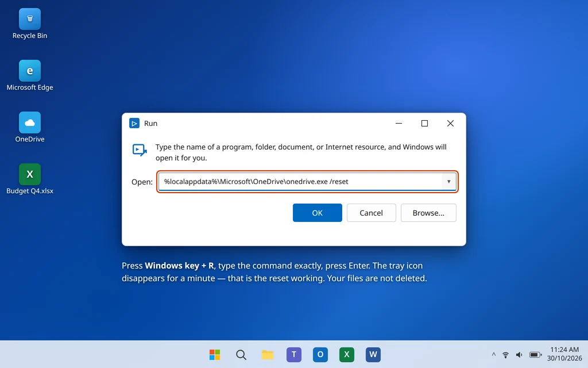This screenshot has height=368, width=588.
Task: Select the Microsoft Edge desktop icon
Action: tap(30, 75)
